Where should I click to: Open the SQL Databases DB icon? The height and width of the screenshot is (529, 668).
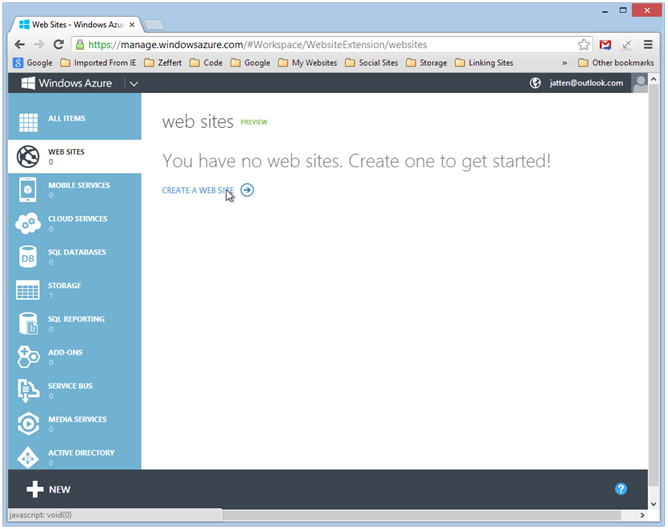click(x=28, y=256)
